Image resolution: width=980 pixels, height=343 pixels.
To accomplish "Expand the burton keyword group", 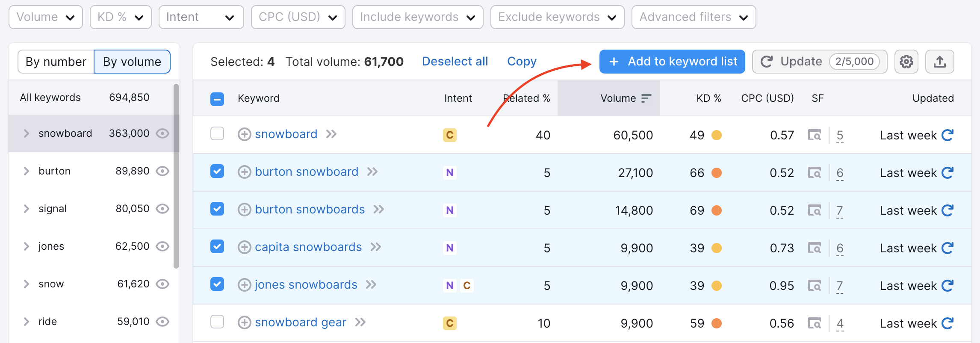I will click(x=27, y=171).
